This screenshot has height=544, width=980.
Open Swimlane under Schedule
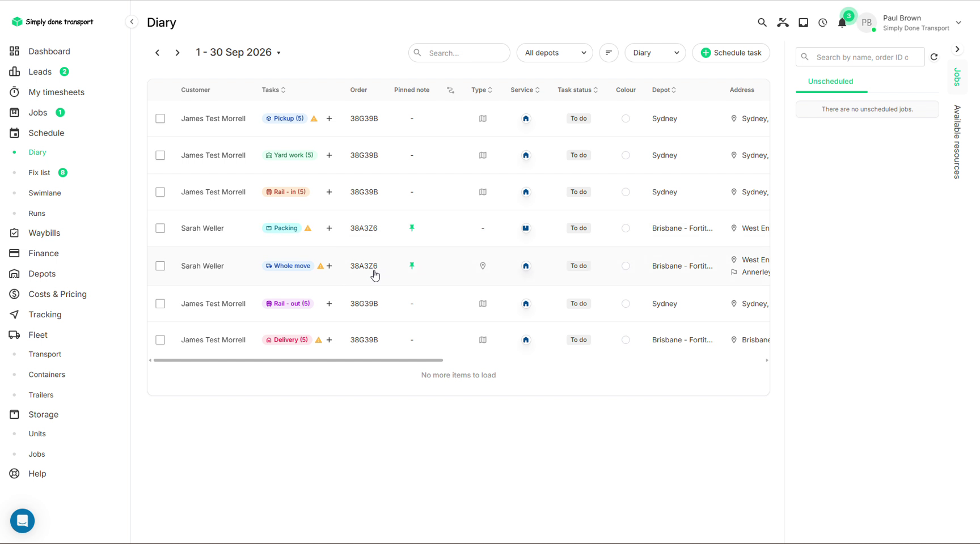click(x=45, y=193)
